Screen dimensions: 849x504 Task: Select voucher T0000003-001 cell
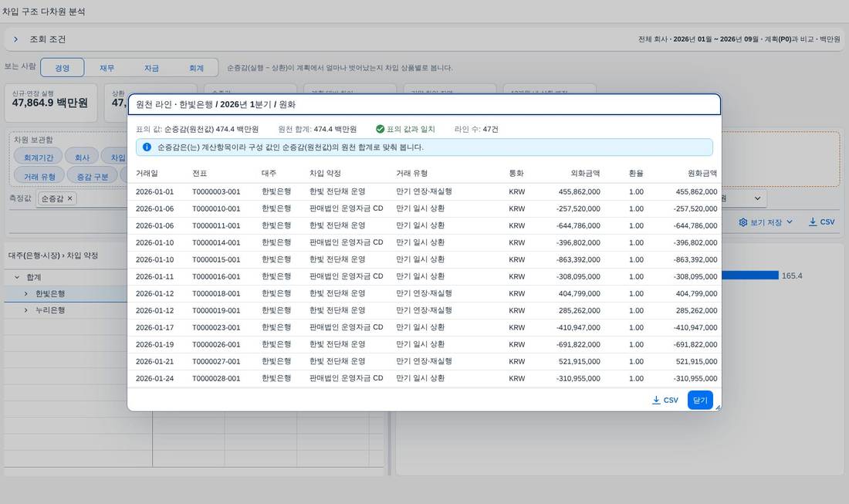click(x=216, y=191)
